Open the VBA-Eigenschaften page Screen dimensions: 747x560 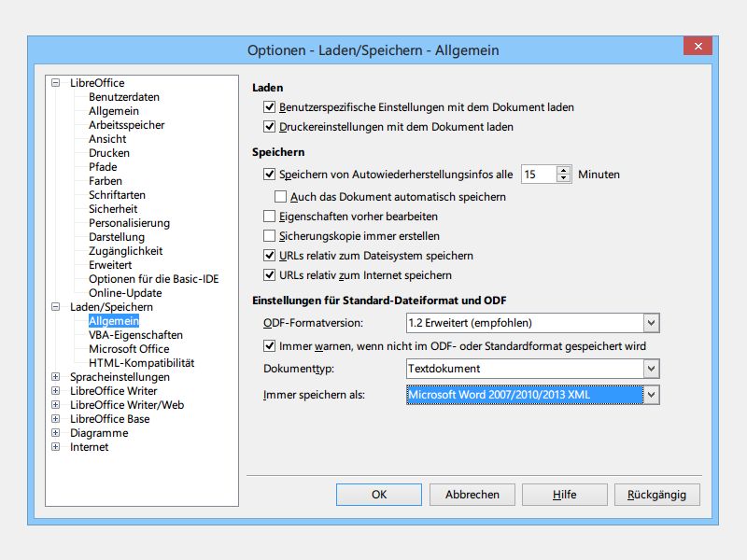[x=135, y=335]
